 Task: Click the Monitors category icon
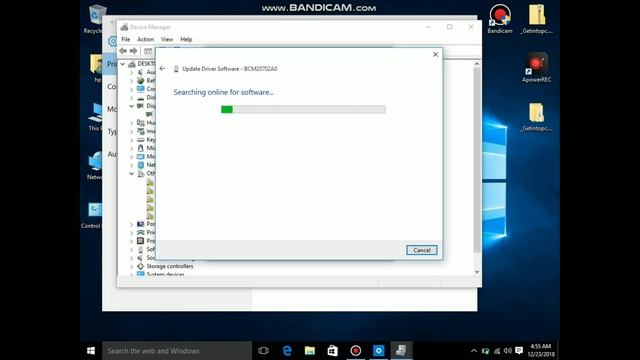click(x=140, y=156)
